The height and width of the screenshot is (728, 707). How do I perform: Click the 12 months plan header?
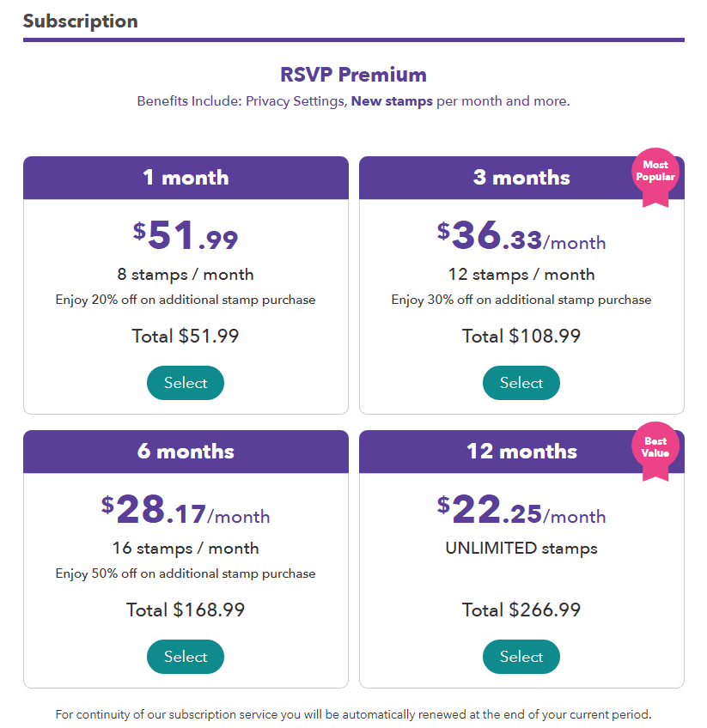click(521, 452)
